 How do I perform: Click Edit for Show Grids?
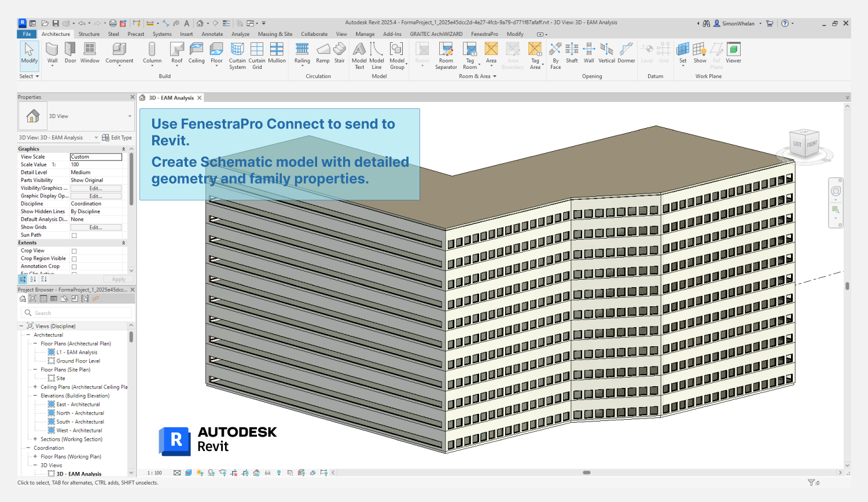95,228
